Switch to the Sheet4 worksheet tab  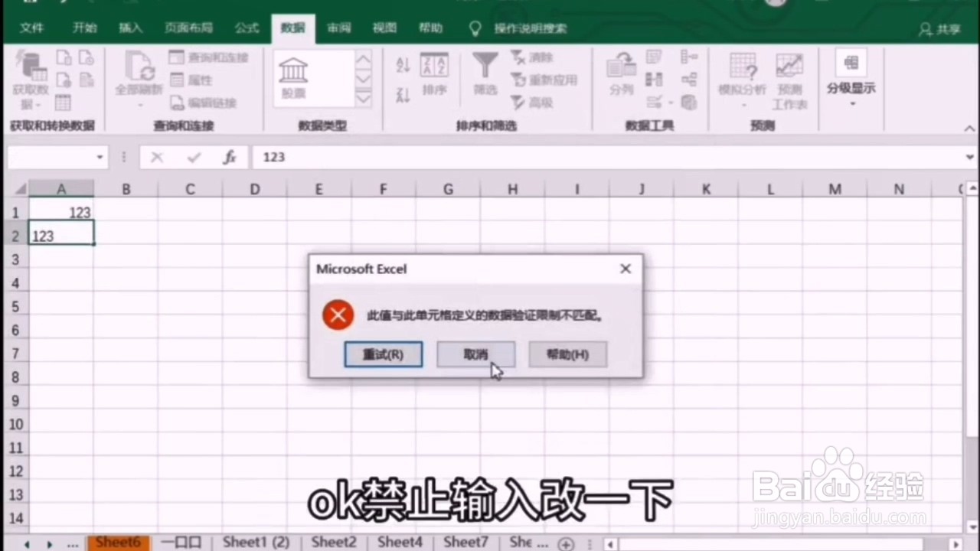(400, 542)
